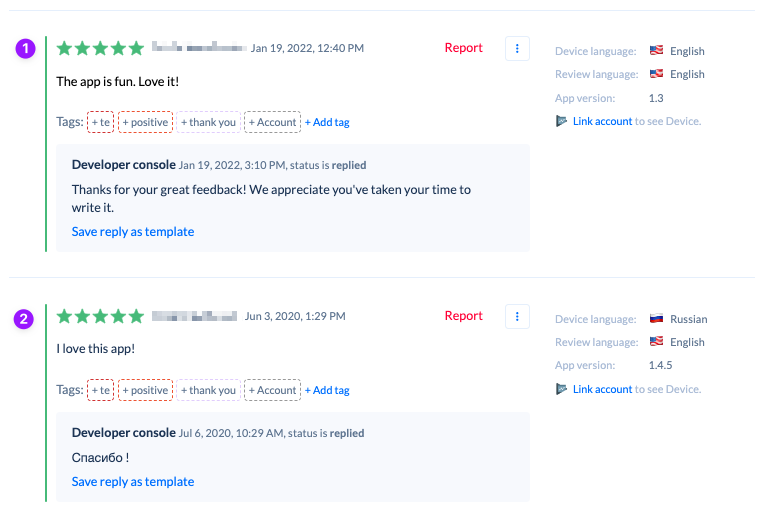764x525 pixels.
Task: Click '+ Add tag' on review 1
Action: point(327,122)
